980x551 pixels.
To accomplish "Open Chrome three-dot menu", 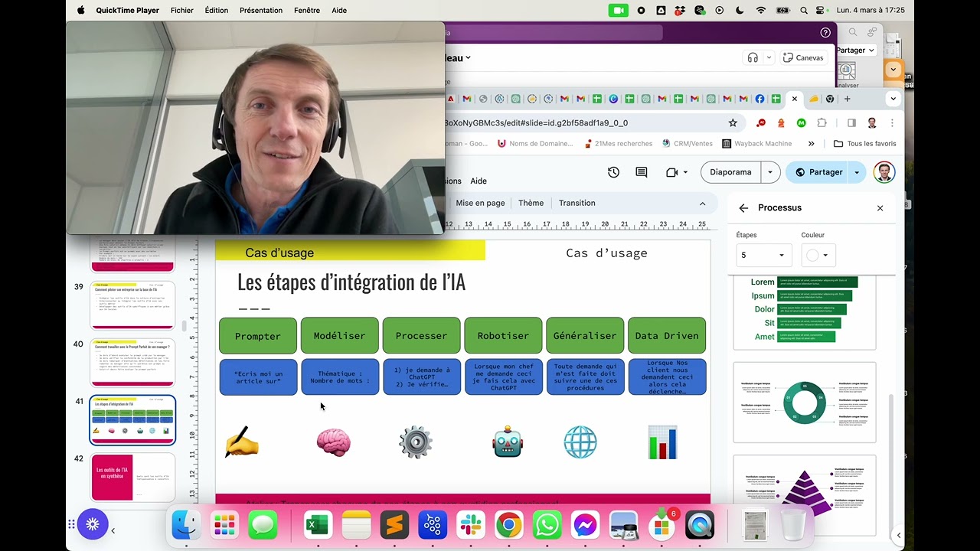I will pos(892,122).
